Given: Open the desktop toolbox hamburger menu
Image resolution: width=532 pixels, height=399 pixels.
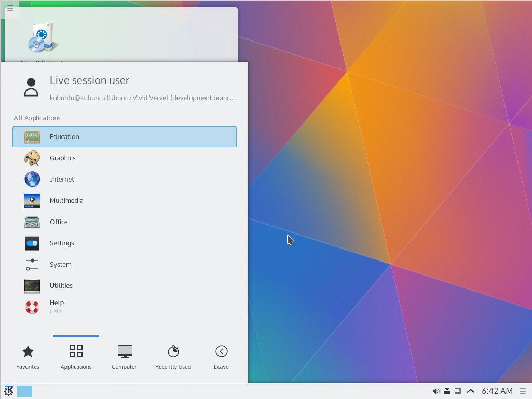Looking at the screenshot, I should 10,8.
